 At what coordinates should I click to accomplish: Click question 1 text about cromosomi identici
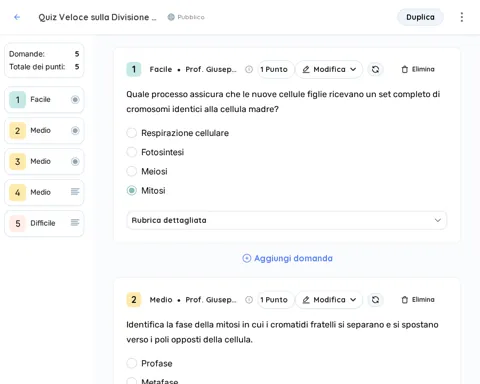283,101
